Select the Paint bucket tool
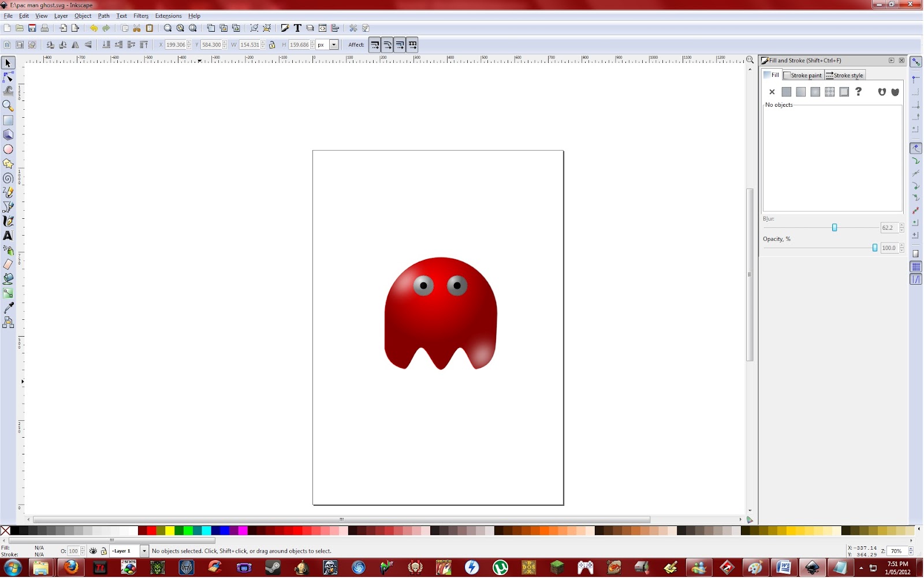Screen dimensions: 924x578 pyautogui.click(x=8, y=279)
